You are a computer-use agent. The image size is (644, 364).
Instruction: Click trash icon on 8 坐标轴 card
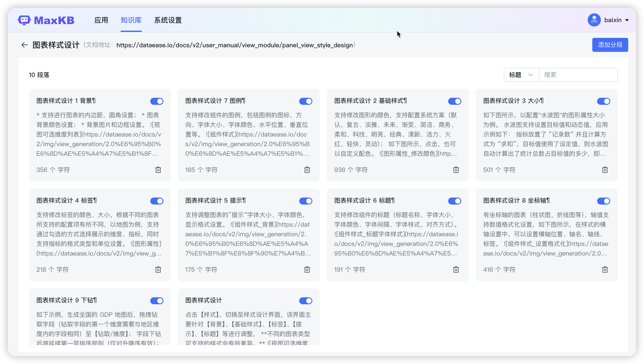pyautogui.click(x=605, y=269)
